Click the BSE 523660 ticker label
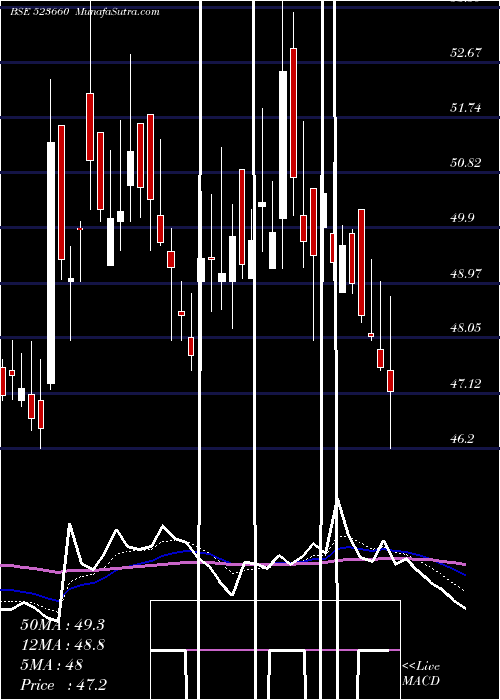500x700 pixels. coord(39,12)
